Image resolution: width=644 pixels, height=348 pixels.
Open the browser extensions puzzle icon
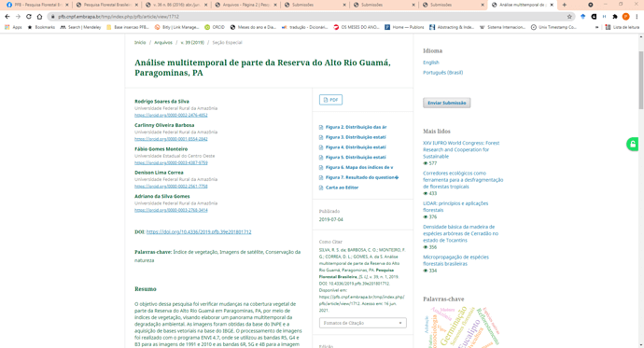[615, 17]
